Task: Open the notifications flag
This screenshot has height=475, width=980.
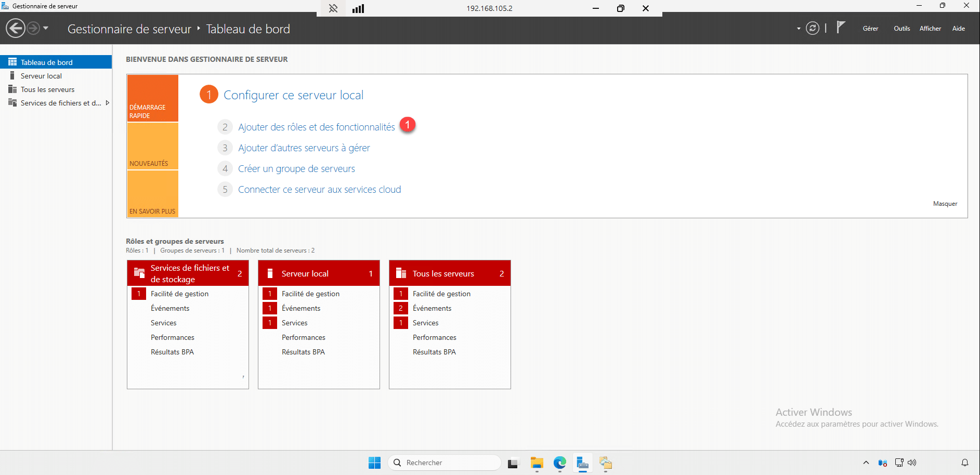Action: [841, 28]
